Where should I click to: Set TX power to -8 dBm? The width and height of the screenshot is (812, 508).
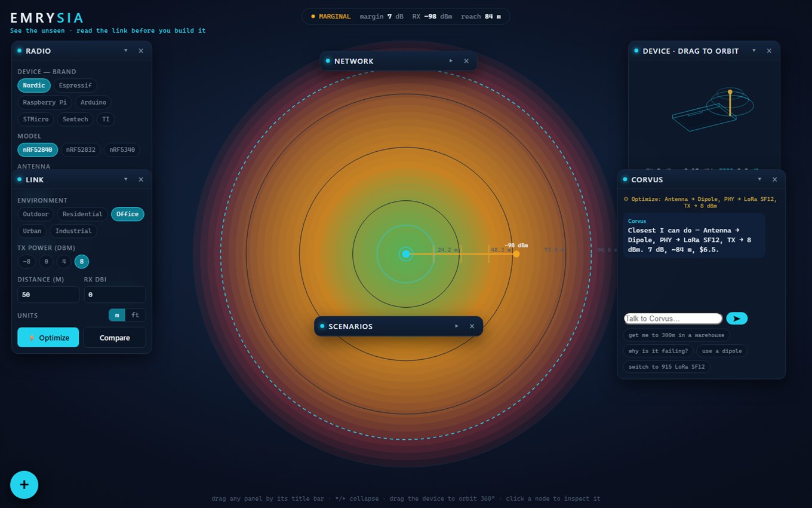coord(26,261)
